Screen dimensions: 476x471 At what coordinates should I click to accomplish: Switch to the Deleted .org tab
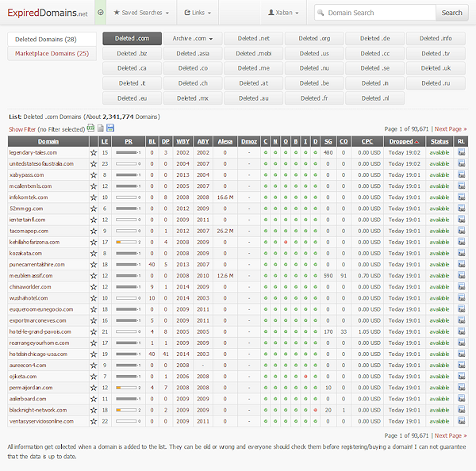314,39
